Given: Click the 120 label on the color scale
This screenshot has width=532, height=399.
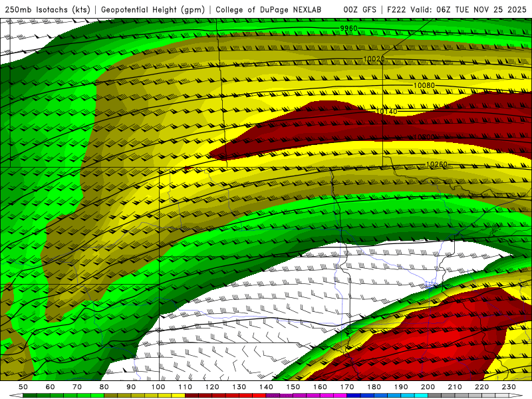Looking at the screenshot, I should [x=212, y=387].
